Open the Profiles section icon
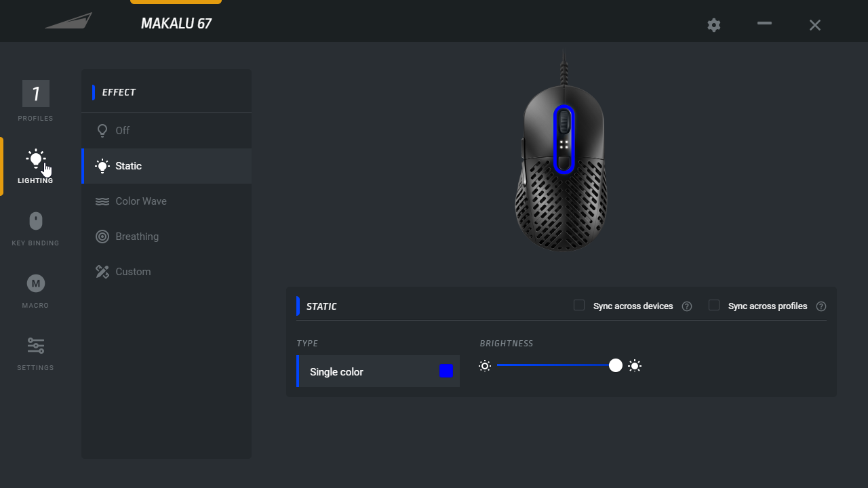This screenshot has height=488, width=868. [x=36, y=94]
